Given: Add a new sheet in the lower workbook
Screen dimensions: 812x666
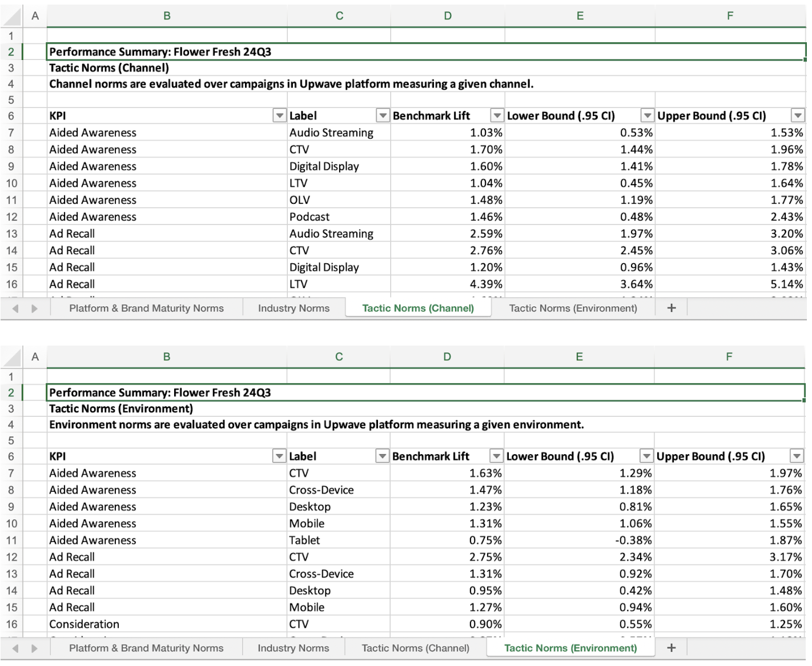Looking at the screenshot, I should click(x=672, y=648).
